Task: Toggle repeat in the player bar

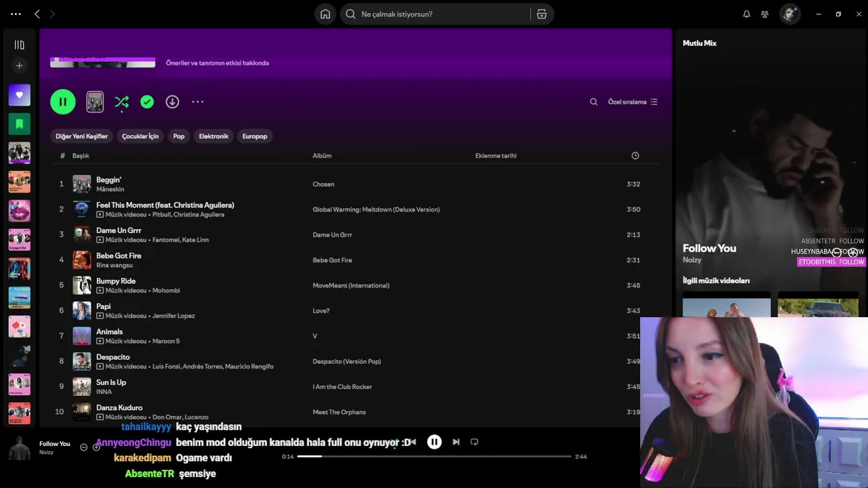Action: 474,442
